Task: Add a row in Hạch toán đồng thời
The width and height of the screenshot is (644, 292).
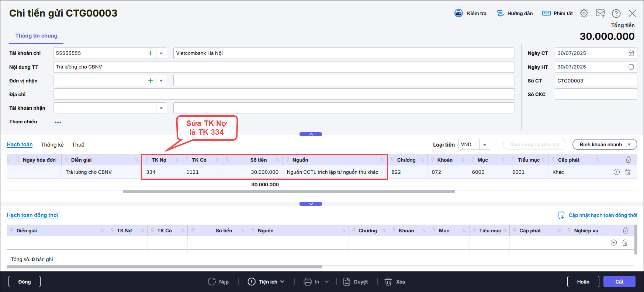Action: (614, 243)
